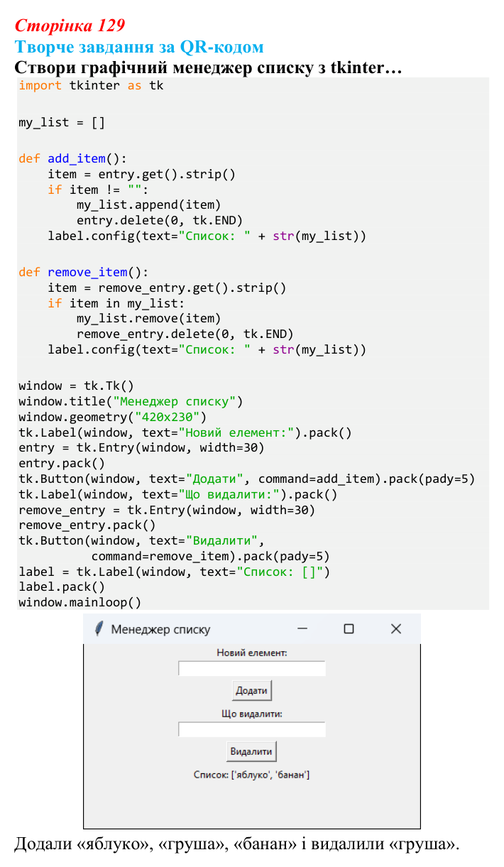Image resolution: width=504 pixels, height=867 pixels.
Task: Click the window.geometry("420x230") code line
Action: [x=113, y=417]
